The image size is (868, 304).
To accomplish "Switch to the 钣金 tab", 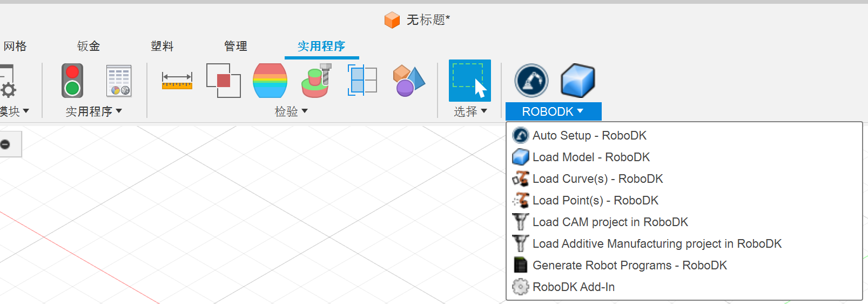I will (x=89, y=47).
